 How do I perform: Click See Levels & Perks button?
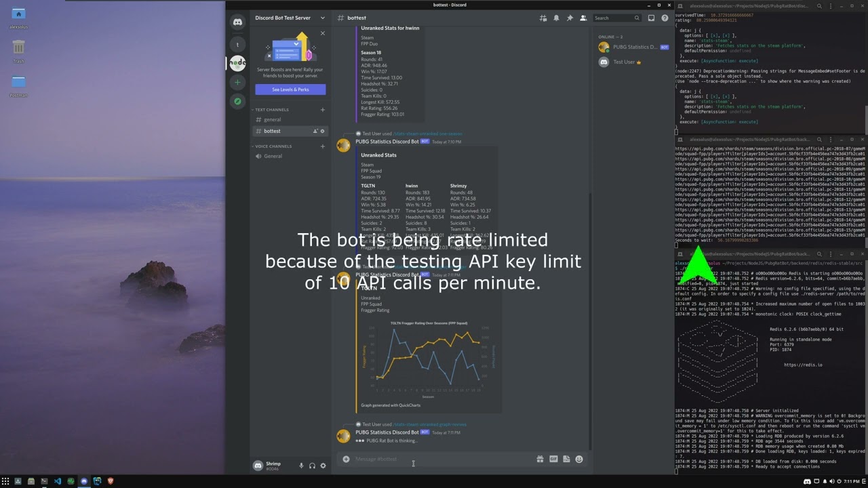(290, 89)
